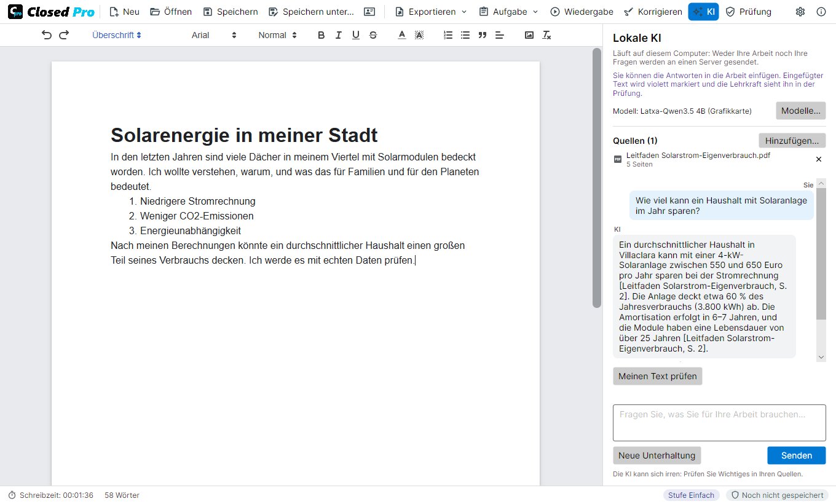Image resolution: width=836 pixels, height=504 pixels.
Task: Toggle underline formatting
Action: tap(355, 35)
